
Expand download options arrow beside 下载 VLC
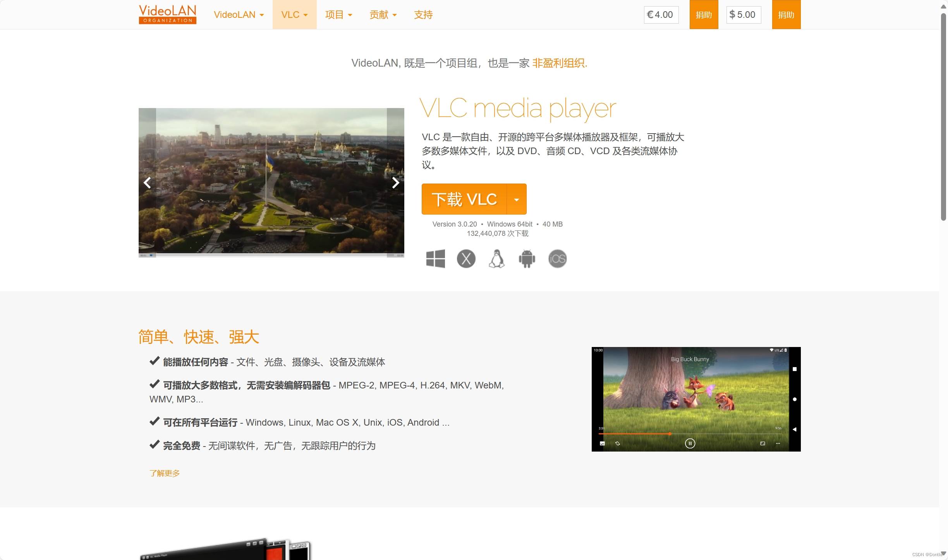(x=517, y=199)
